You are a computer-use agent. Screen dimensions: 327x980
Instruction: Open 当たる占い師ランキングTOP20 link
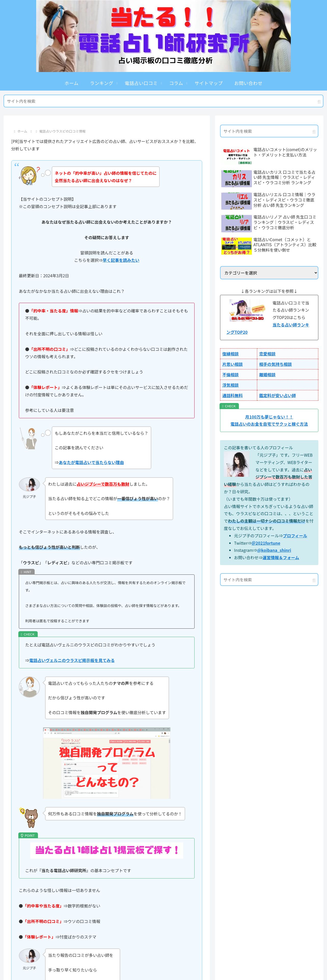(x=291, y=325)
